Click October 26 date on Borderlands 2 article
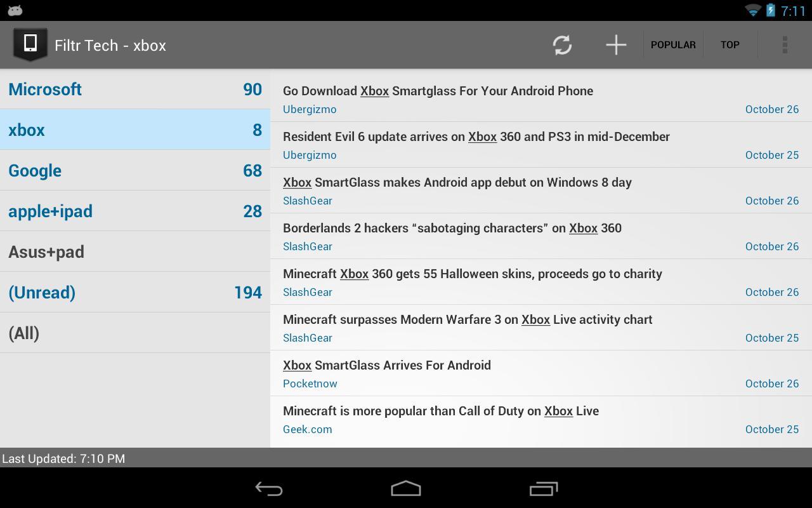 (772, 246)
